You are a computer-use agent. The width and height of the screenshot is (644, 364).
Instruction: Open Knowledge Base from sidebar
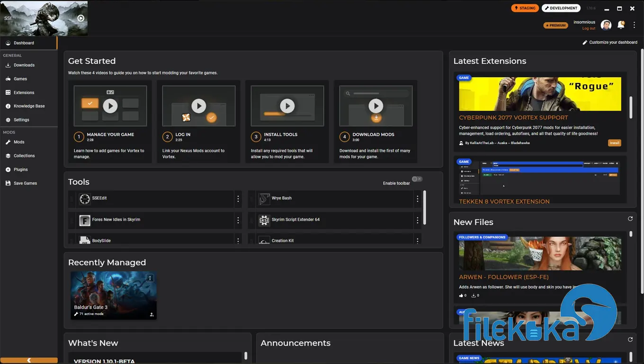(x=28, y=106)
